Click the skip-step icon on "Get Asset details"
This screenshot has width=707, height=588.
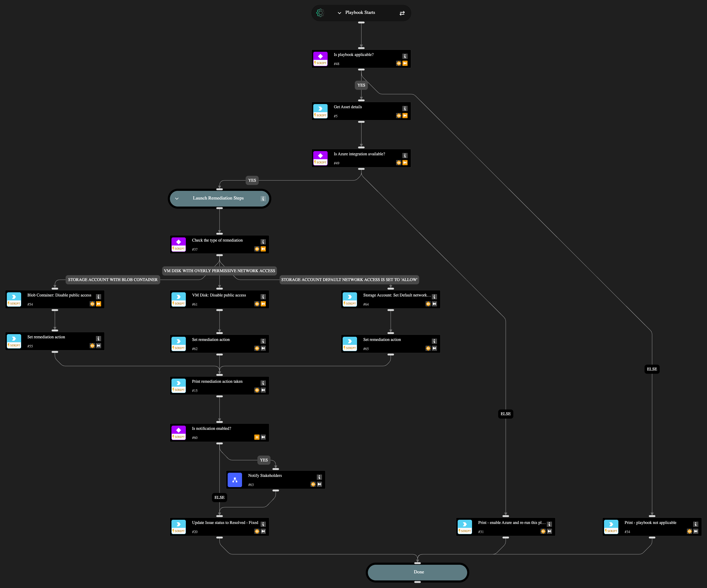click(x=405, y=116)
